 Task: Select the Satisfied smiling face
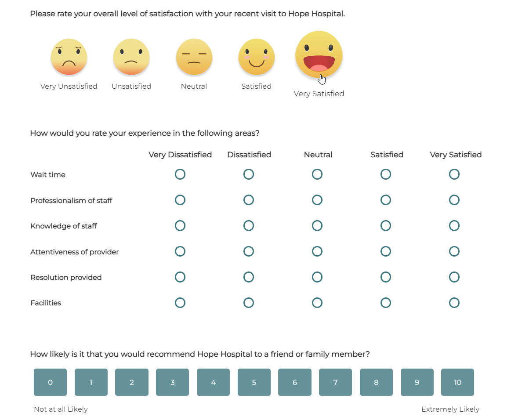point(257,57)
